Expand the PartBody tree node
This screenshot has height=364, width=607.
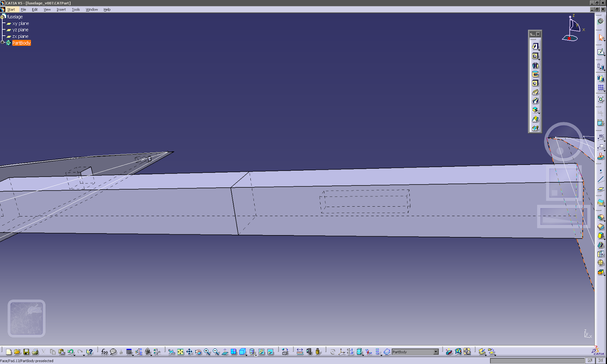point(3,43)
